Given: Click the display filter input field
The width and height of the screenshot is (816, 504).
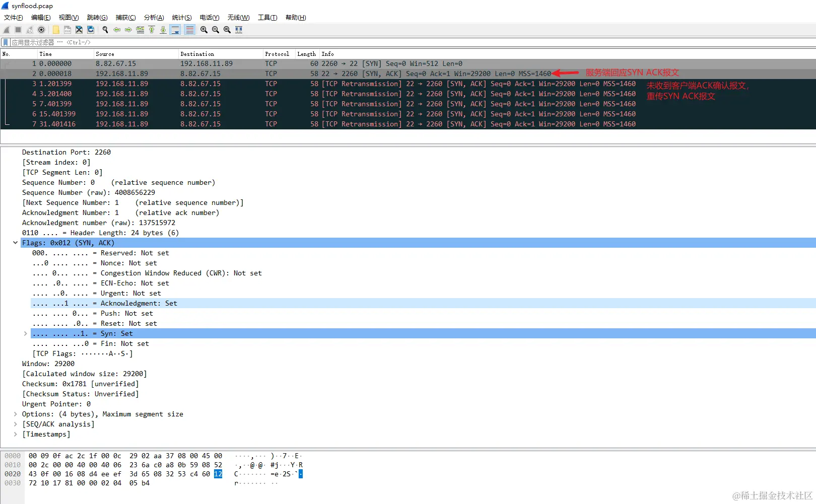Looking at the screenshot, I should [413, 42].
